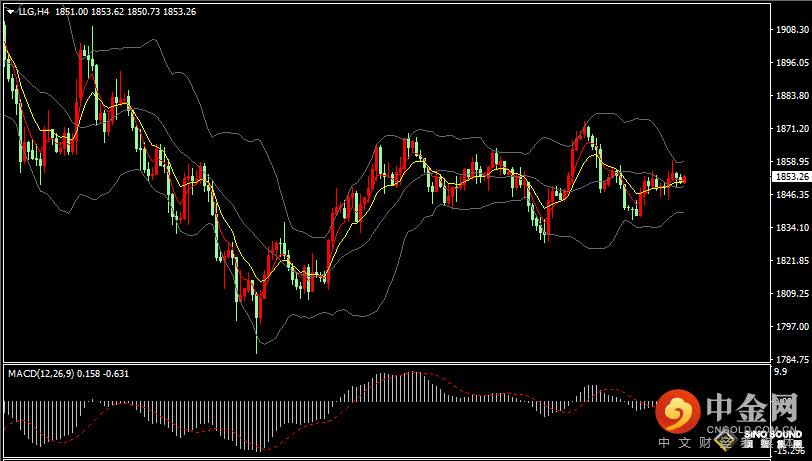Click the large 中金网 Chinese text watermark
Screen dimensions: 812x461
(x=752, y=406)
